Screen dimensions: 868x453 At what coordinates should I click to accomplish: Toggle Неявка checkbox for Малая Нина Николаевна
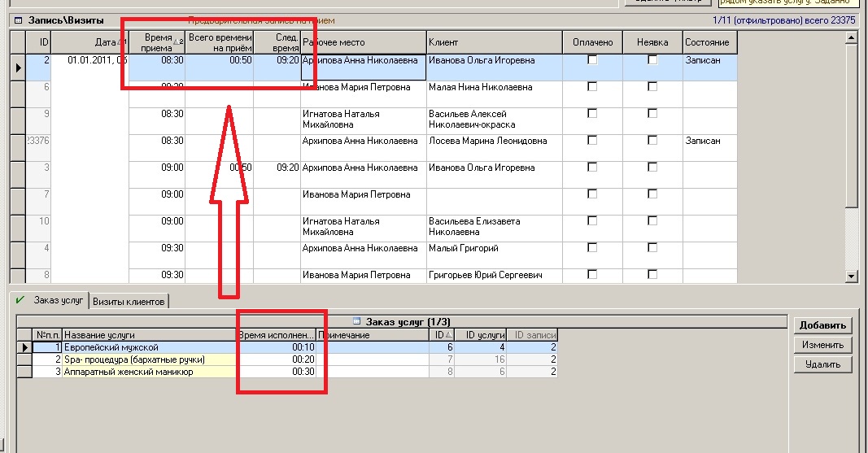pos(652,87)
